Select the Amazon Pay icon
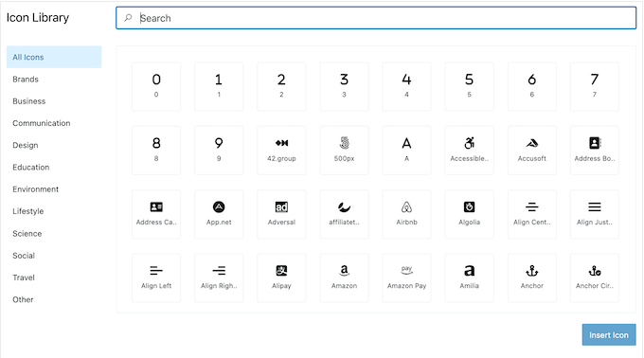Image resolution: width=644 pixels, height=358 pixels. tap(406, 277)
